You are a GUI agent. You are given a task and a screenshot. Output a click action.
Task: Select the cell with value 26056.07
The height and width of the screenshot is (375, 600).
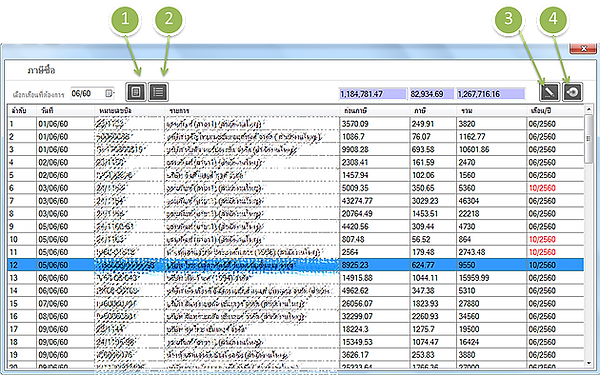375,303
